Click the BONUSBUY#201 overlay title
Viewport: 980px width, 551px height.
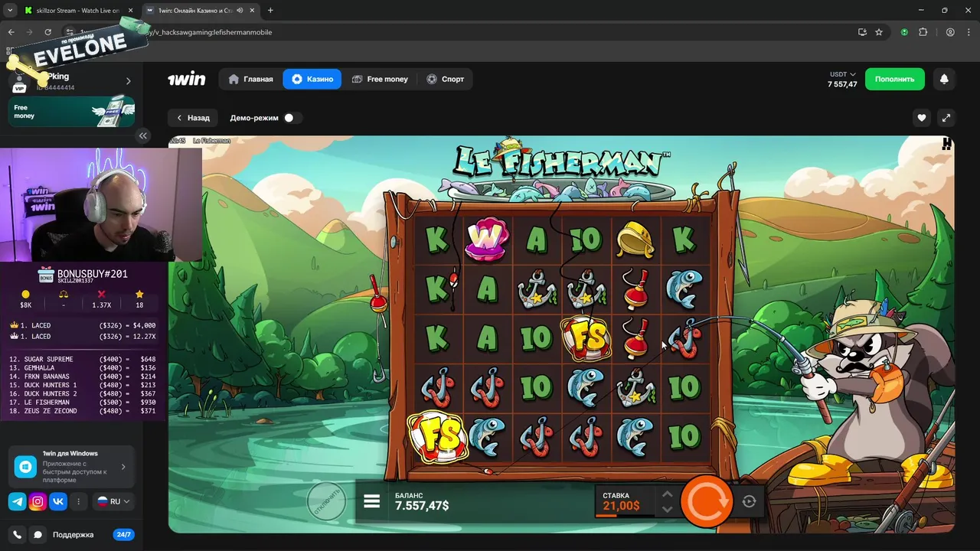tap(92, 273)
